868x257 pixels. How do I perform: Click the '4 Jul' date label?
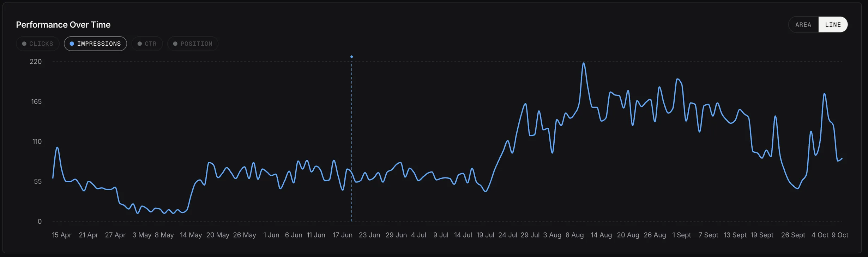[x=418, y=235]
